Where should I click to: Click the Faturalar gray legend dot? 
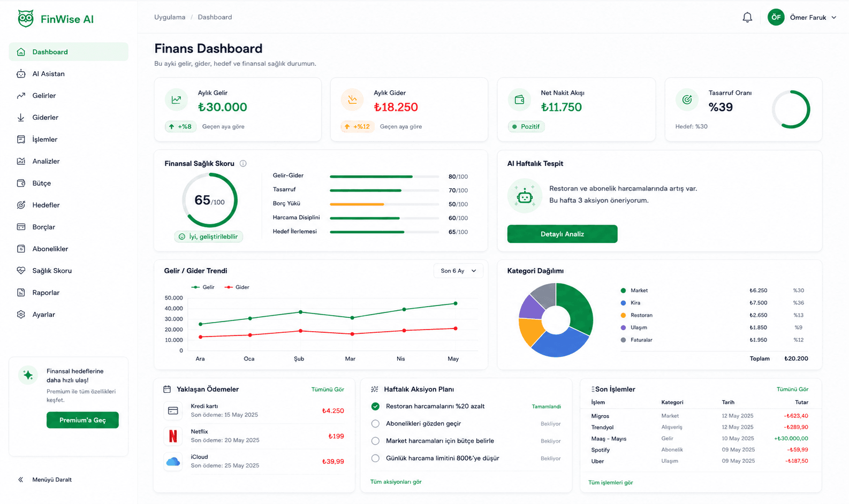623,340
